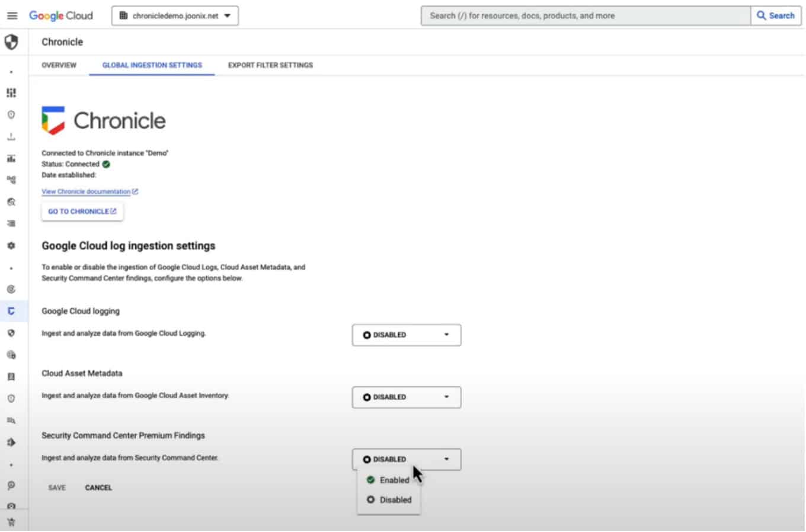Click 'Connected to Chronicle instance "Demo"' text
Viewport: 806px width, 532px height.
click(105, 153)
